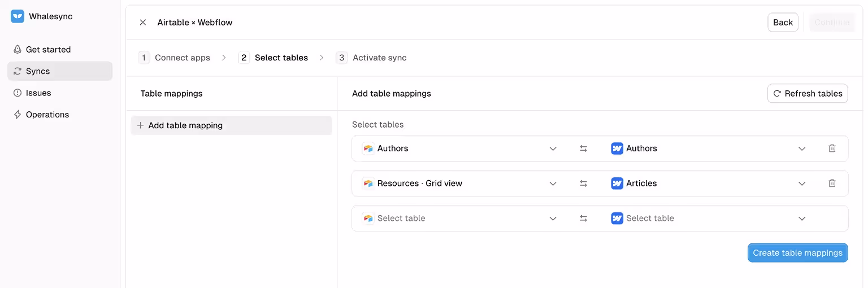868x288 pixels.
Task: Click sync direction arrows in Authors row
Action: 583,149
